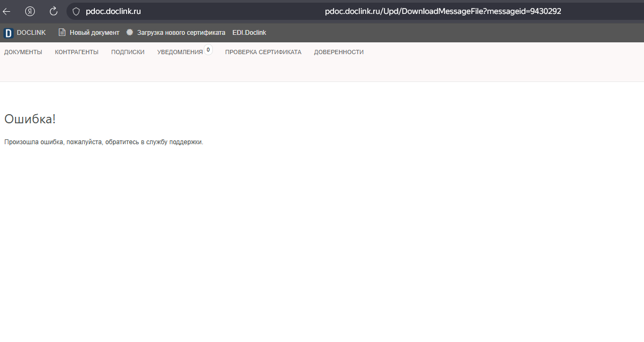Click the shield site-security icon
The height and width of the screenshot is (342, 644).
76,11
